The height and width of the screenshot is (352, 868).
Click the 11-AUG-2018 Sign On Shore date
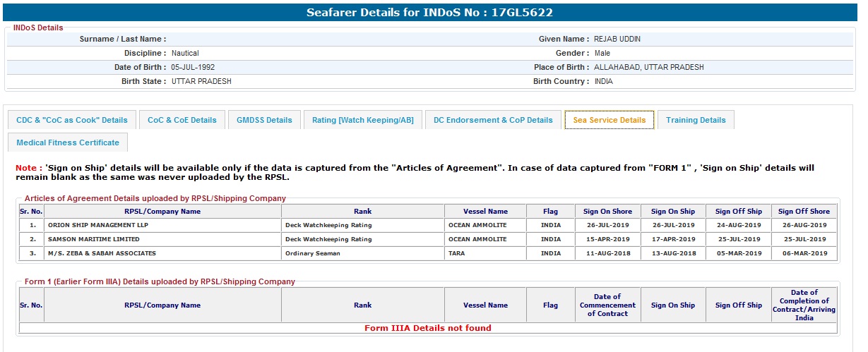pyautogui.click(x=607, y=253)
